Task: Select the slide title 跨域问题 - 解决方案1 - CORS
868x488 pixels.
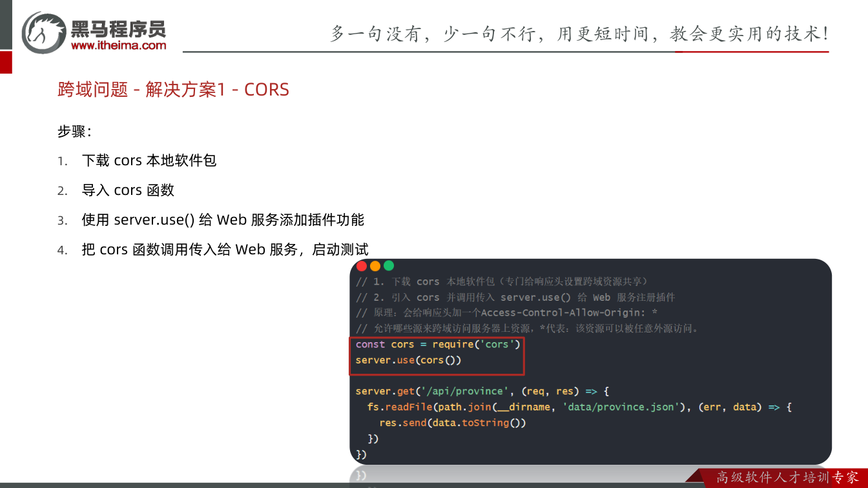Action: coord(173,90)
